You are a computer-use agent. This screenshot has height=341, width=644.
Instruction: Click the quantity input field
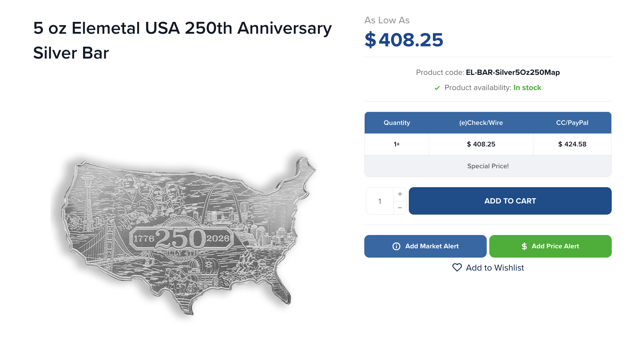pyautogui.click(x=380, y=201)
